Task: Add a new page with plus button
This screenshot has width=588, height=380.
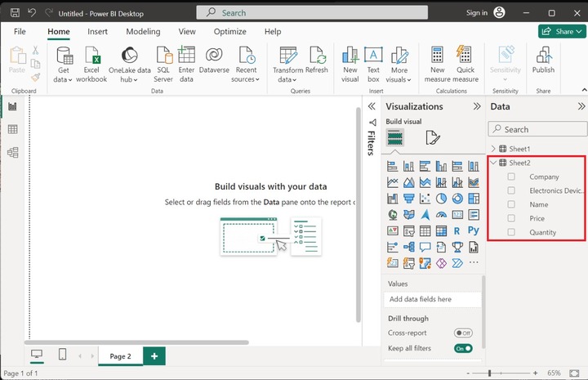Action: (x=154, y=355)
